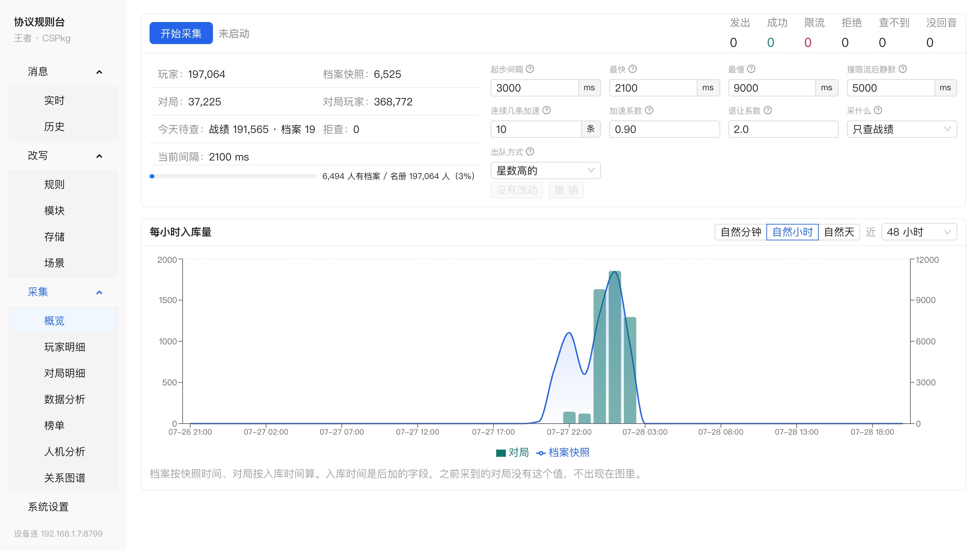Focus the 最快 field with 2100

[653, 88]
